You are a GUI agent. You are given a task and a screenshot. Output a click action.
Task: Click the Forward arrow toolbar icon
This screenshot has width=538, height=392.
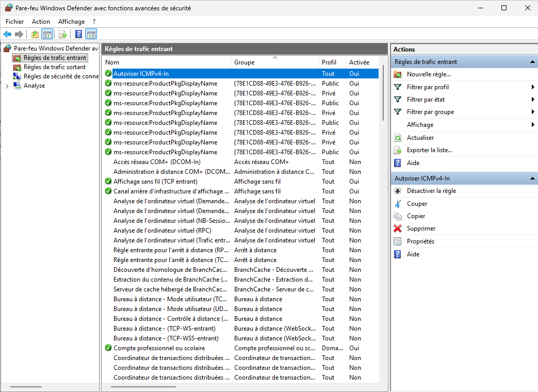[x=19, y=34]
